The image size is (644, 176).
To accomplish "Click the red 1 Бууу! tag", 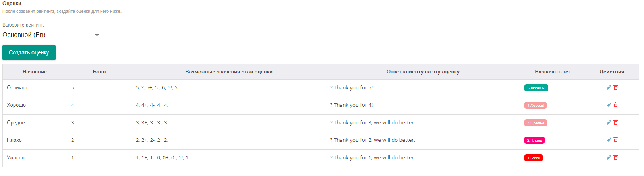I will coord(534,158).
